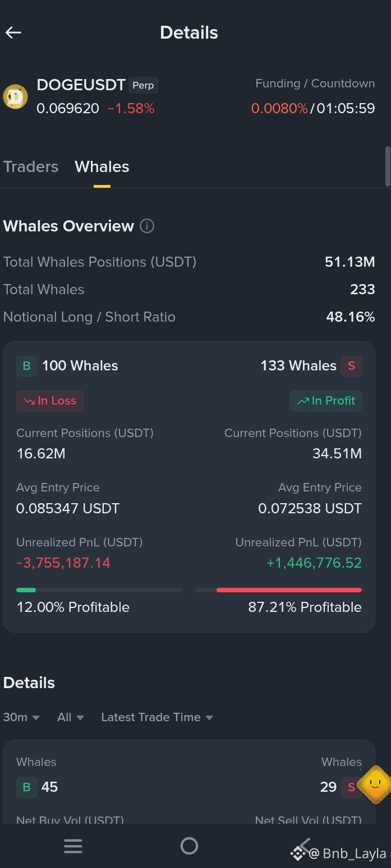Open the Android recent apps menu icon

(73, 846)
